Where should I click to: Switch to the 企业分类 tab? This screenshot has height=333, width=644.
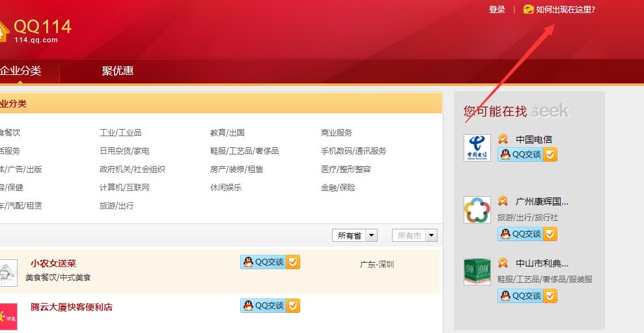coord(21,71)
